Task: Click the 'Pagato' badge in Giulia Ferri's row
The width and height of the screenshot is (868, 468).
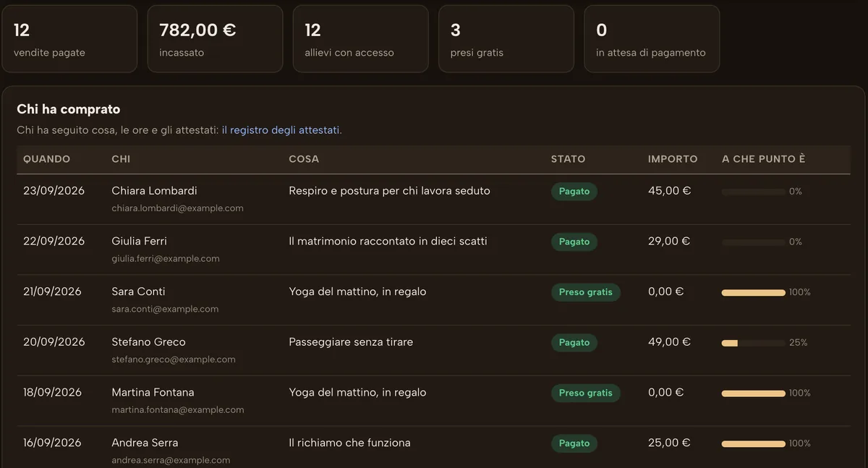Action: point(574,242)
